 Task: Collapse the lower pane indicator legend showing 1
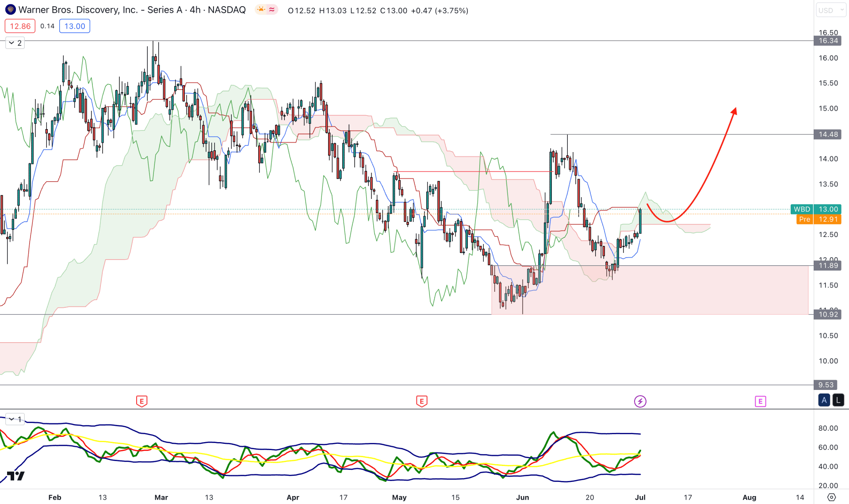[x=15, y=419]
